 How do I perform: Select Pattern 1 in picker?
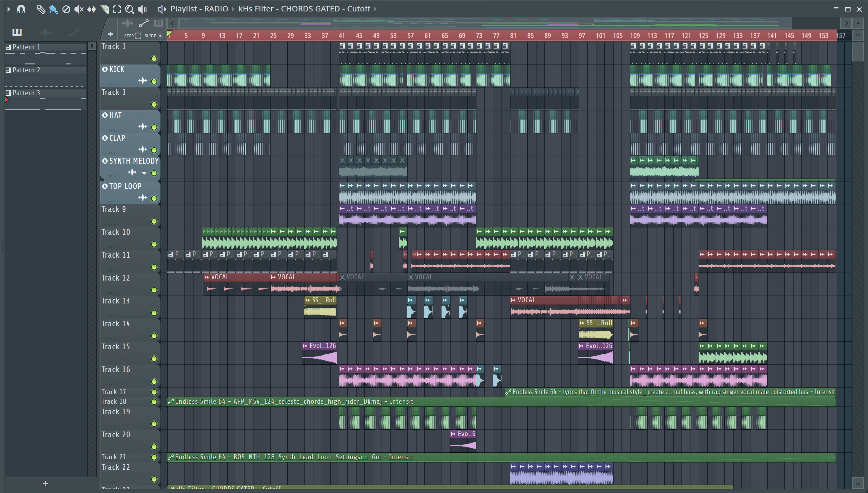(45, 47)
